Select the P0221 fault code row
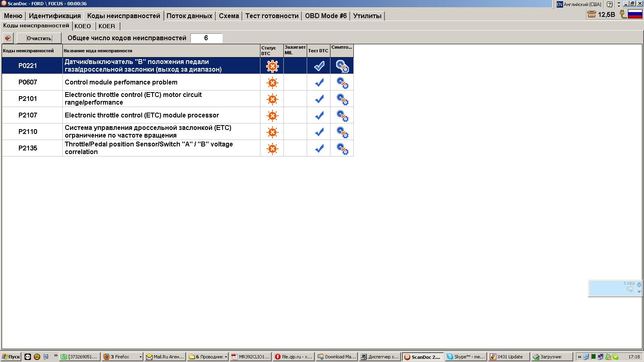The height and width of the screenshot is (362, 644). 178,66
